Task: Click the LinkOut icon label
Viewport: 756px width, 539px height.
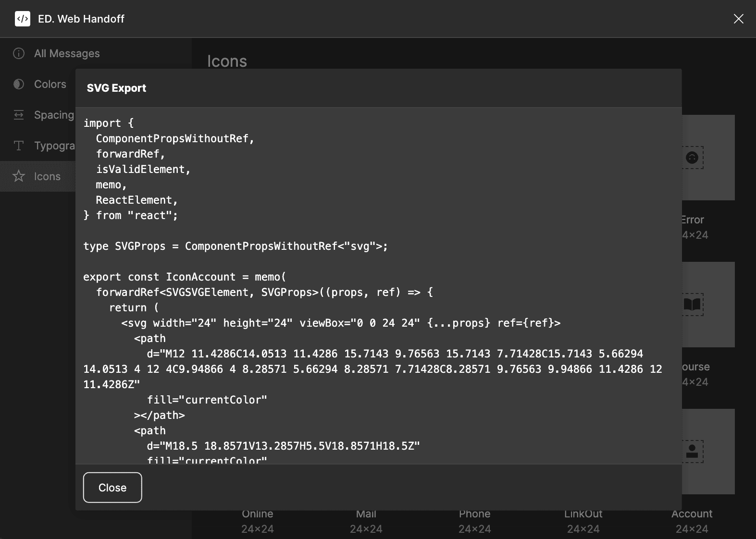Action: tap(583, 514)
